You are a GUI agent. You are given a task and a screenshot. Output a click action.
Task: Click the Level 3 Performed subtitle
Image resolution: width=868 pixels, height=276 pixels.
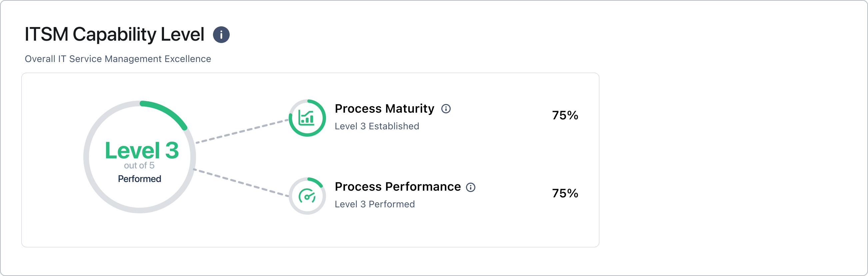[375, 204]
